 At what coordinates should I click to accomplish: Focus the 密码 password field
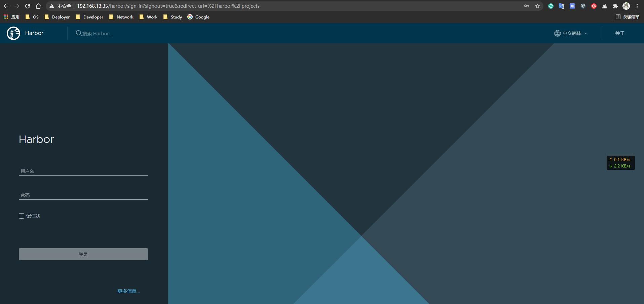tap(83, 195)
